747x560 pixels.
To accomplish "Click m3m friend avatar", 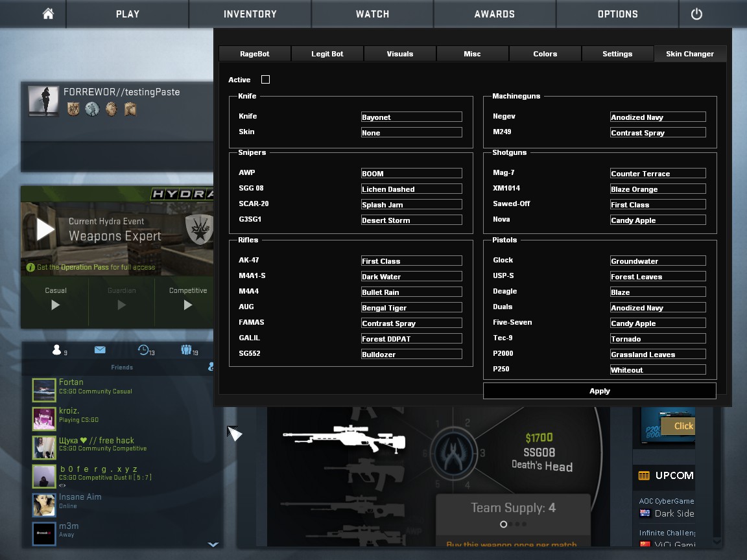I will click(x=44, y=534).
